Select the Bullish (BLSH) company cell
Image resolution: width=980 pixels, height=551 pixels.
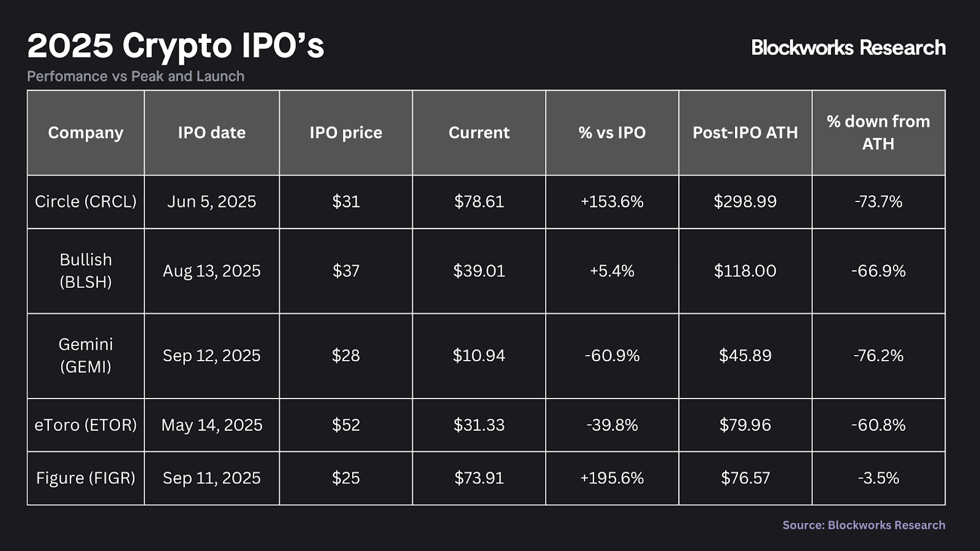tap(86, 271)
